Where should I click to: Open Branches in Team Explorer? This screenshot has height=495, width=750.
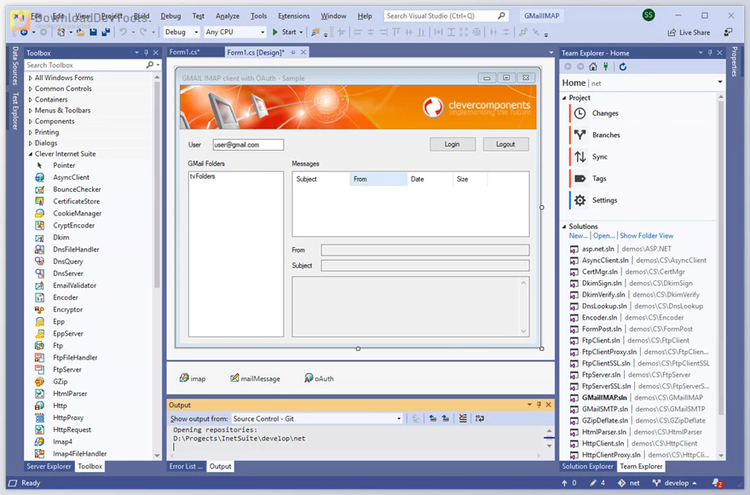point(606,135)
